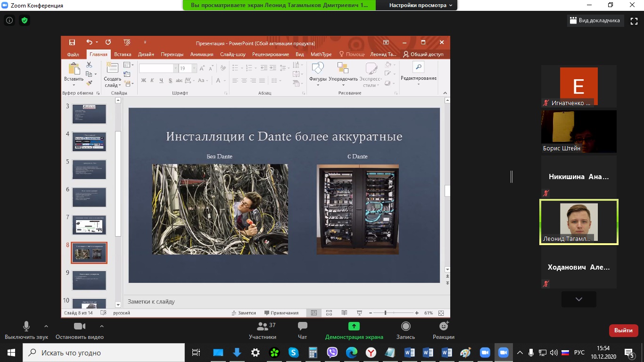Switch to the Анимация tab
This screenshot has height=362, width=644.
(x=202, y=54)
